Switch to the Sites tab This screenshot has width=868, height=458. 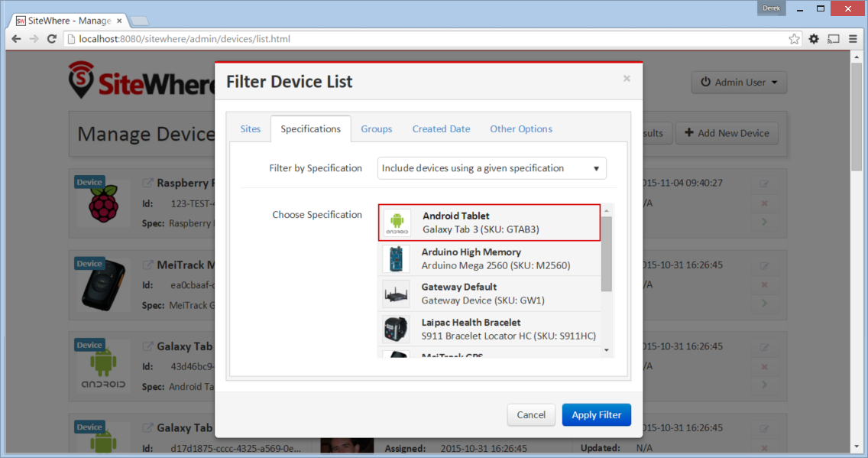point(250,129)
